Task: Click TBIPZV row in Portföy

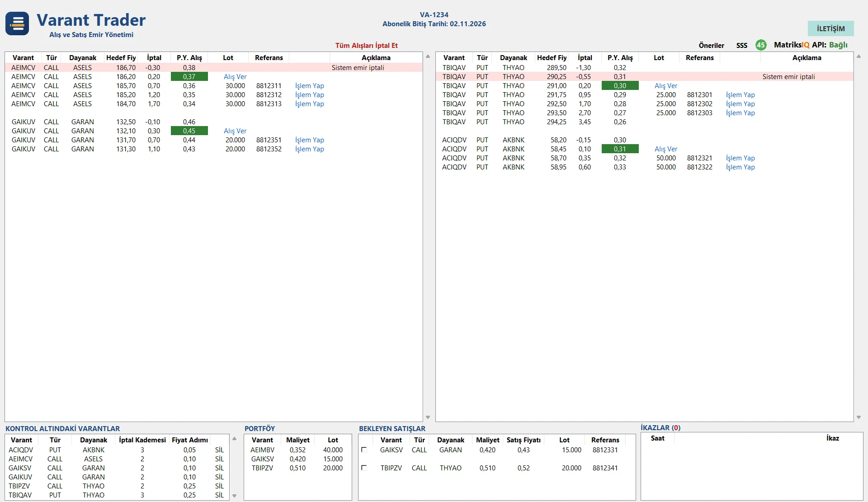Action: click(297, 468)
